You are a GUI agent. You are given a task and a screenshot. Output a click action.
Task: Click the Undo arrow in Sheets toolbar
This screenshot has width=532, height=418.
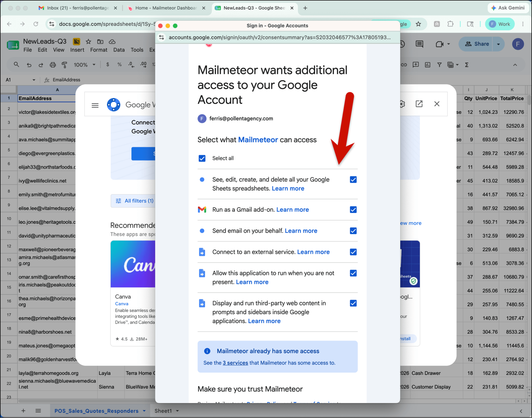click(x=29, y=65)
